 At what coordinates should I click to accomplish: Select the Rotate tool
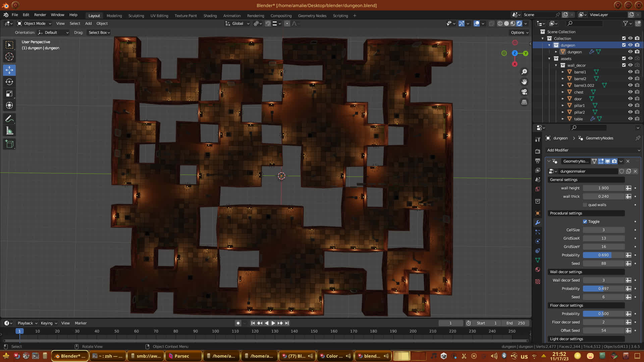point(9,82)
